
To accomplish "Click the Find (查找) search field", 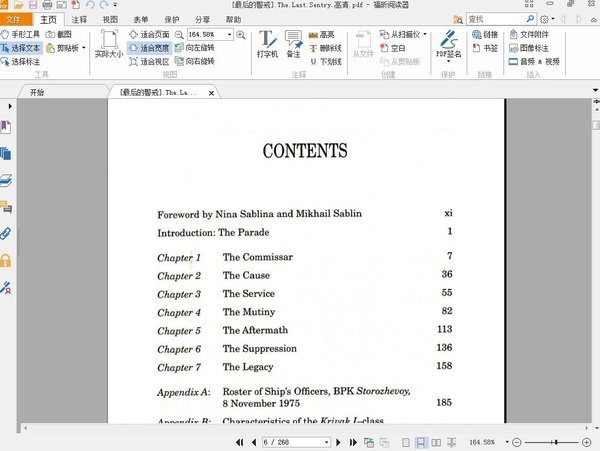I will [496, 19].
